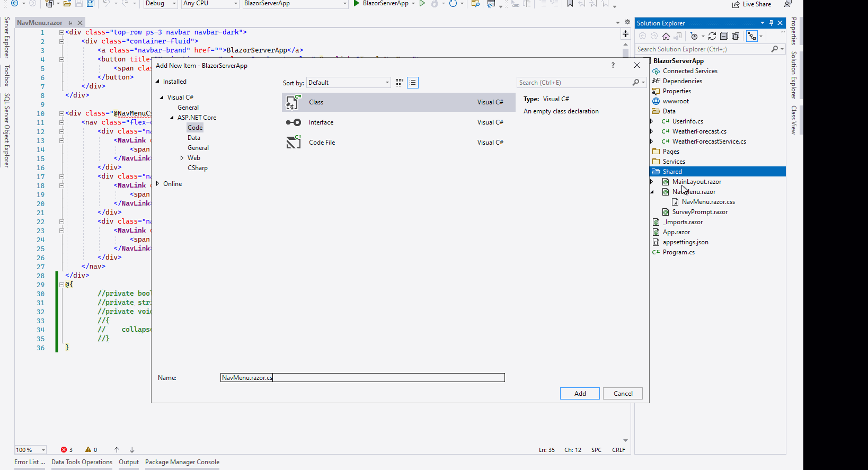The height and width of the screenshot is (470, 868).
Task: Switch dialog to medium icons view
Action: [x=400, y=83]
